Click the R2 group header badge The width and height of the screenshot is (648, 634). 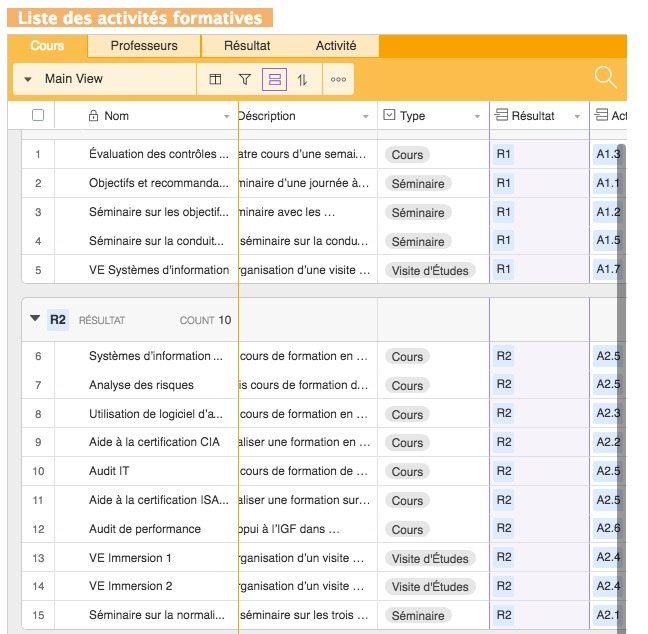[58, 320]
